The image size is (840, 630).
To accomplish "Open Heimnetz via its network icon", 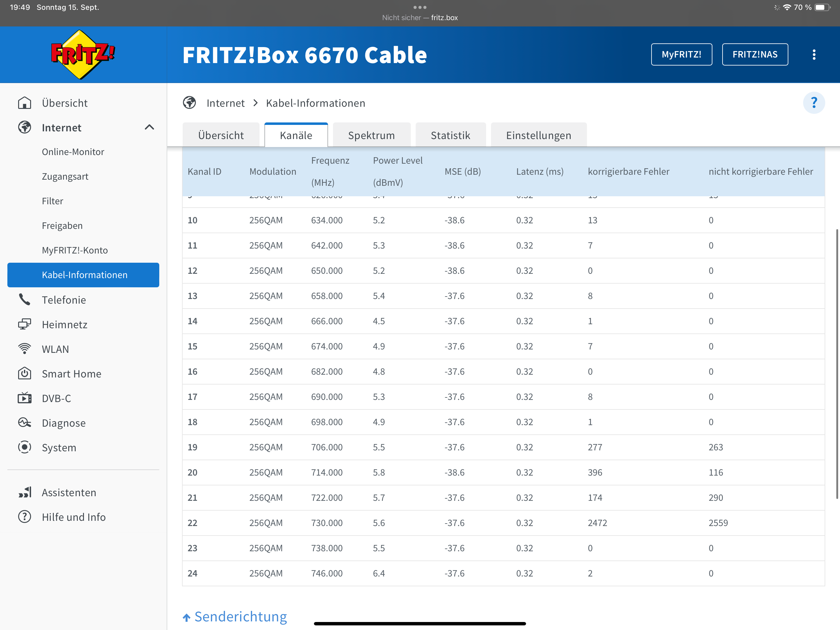I will (25, 324).
